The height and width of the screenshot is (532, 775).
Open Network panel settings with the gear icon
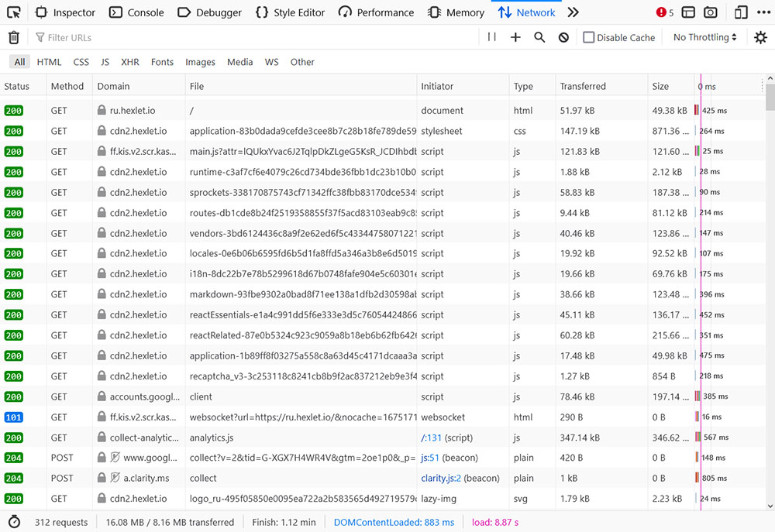coord(760,37)
